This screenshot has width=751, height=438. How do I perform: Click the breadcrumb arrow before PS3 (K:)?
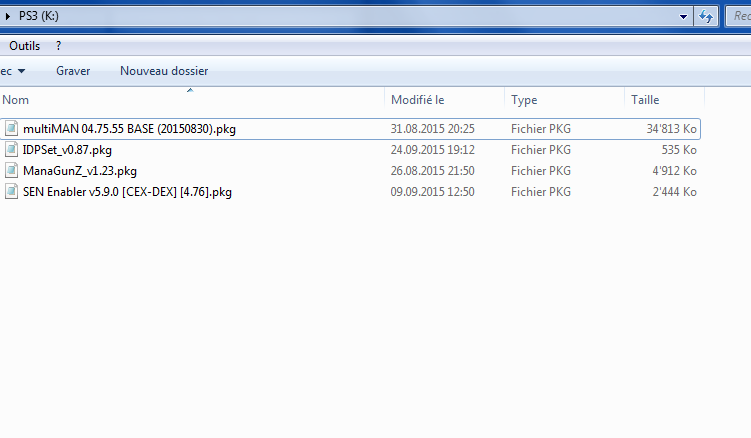(8, 17)
